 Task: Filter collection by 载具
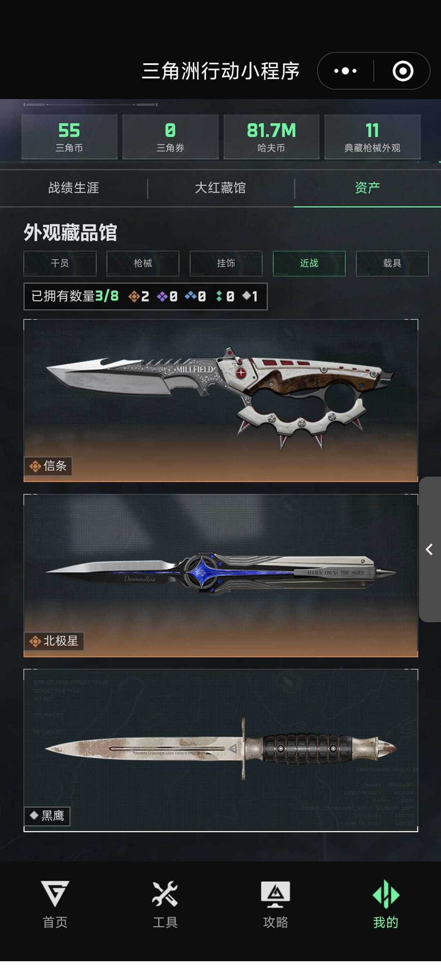[x=392, y=263]
